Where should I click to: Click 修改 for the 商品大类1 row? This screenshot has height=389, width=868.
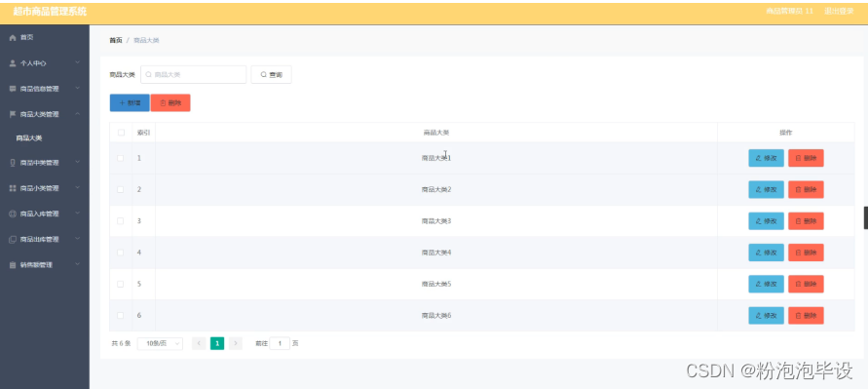766,158
